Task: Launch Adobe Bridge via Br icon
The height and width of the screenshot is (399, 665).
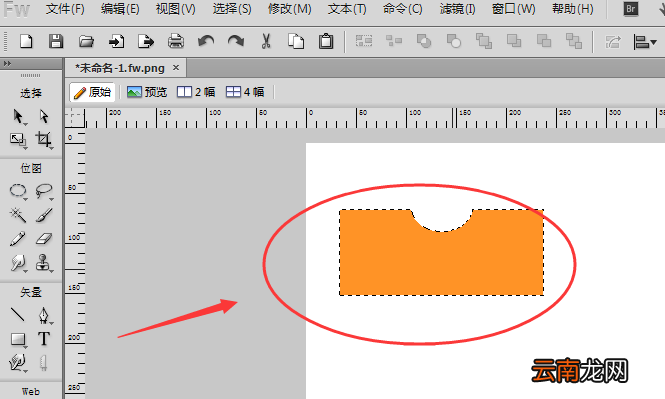Action: pyautogui.click(x=631, y=8)
